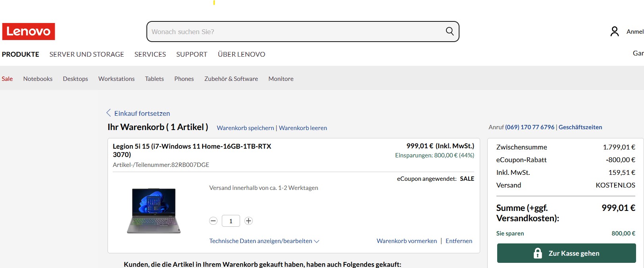
Task: Click the quantity input field
Action: pos(231,221)
